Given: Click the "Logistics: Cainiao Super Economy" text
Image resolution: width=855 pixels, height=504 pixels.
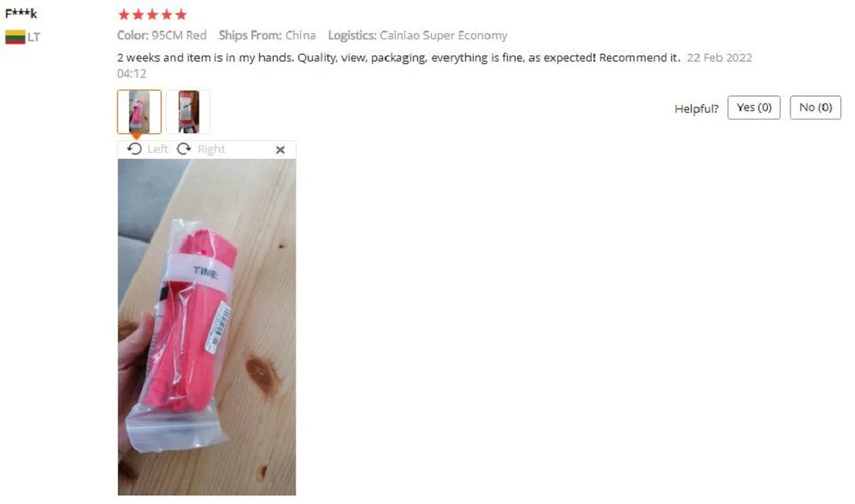Looking at the screenshot, I should click(x=418, y=35).
